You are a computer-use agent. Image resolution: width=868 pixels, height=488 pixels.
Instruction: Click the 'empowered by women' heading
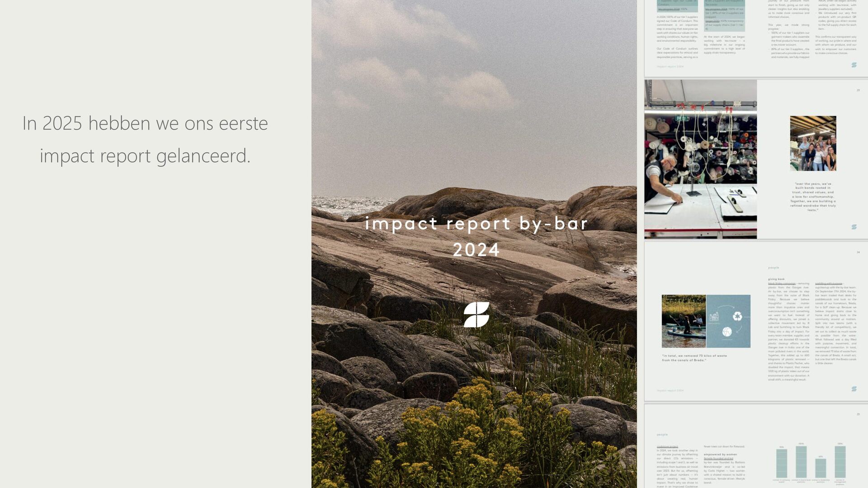[720, 455]
